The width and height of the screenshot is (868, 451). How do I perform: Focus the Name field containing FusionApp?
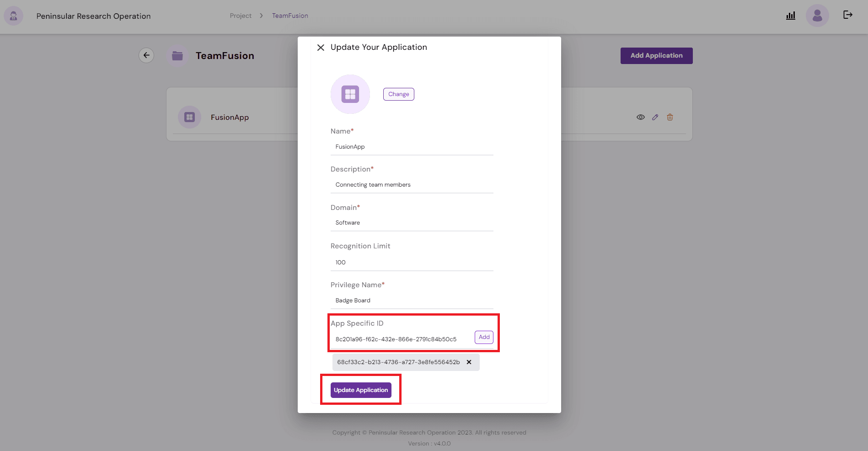[412, 147]
